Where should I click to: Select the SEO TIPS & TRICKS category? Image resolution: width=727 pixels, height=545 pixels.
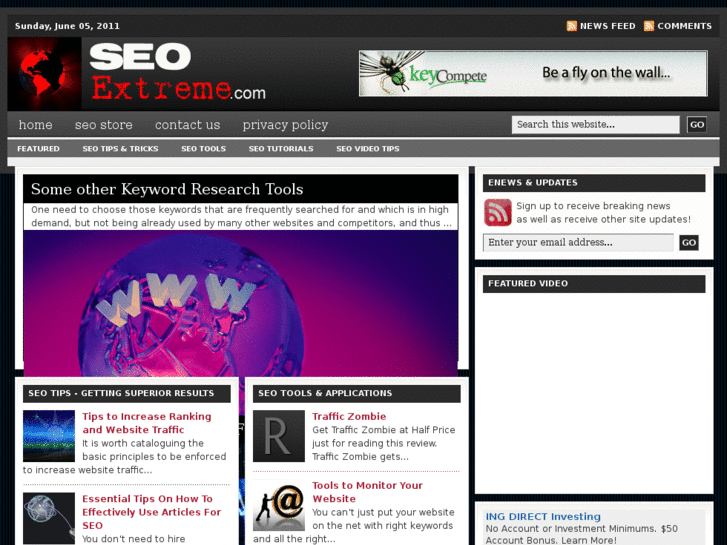pos(121,149)
